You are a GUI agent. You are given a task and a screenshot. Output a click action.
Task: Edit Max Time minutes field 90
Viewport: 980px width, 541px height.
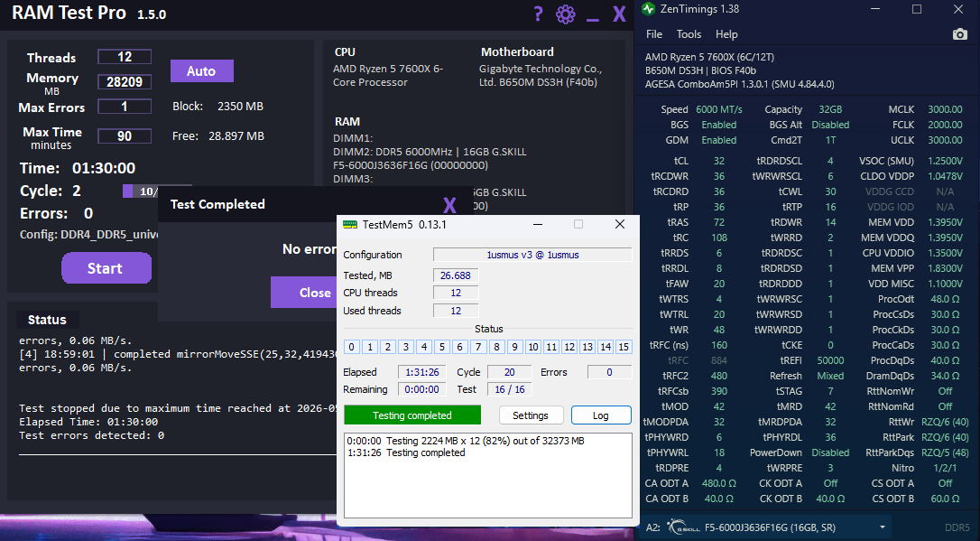coord(125,135)
